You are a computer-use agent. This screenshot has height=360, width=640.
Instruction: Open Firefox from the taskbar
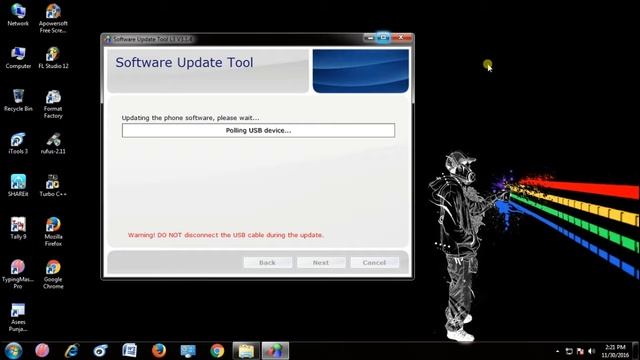[x=159, y=351]
